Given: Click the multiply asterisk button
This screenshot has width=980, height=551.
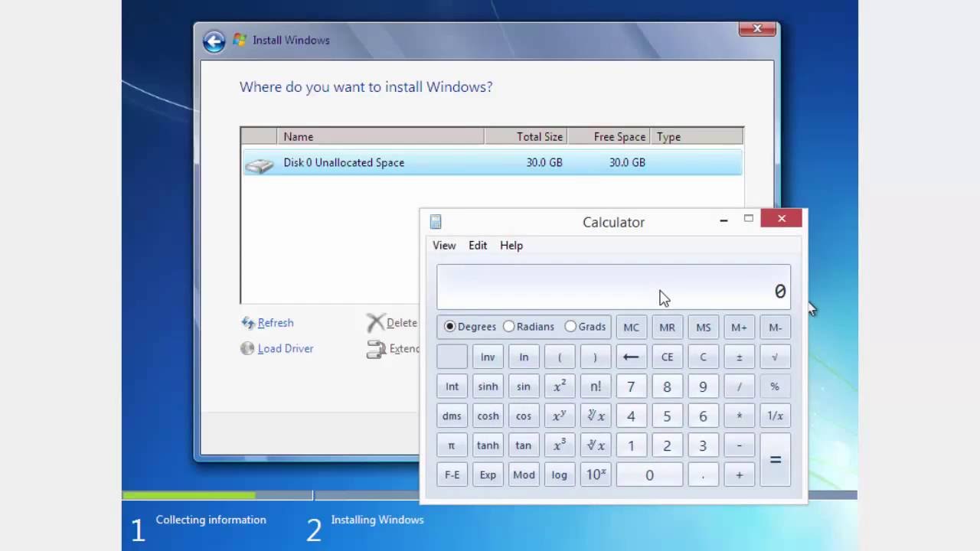Looking at the screenshot, I should click(x=739, y=416).
